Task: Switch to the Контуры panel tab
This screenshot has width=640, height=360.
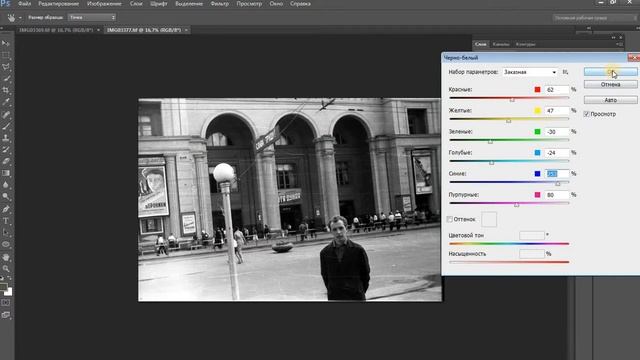Action: click(525, 44)
